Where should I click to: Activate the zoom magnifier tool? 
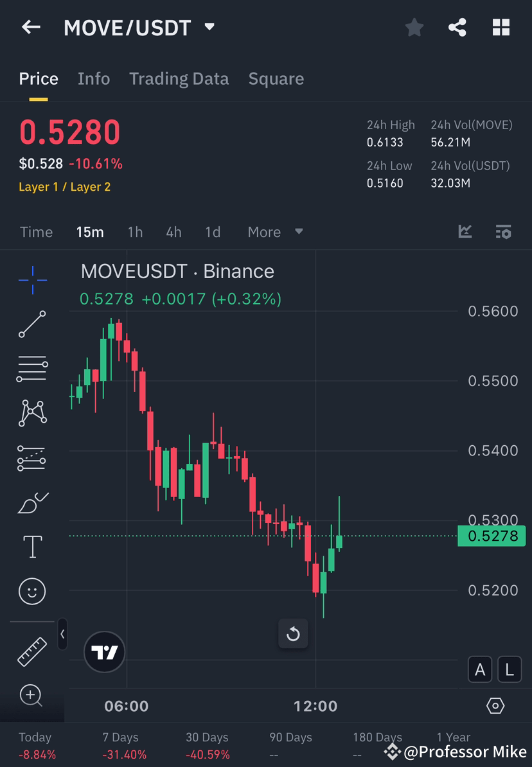point(31,695)
